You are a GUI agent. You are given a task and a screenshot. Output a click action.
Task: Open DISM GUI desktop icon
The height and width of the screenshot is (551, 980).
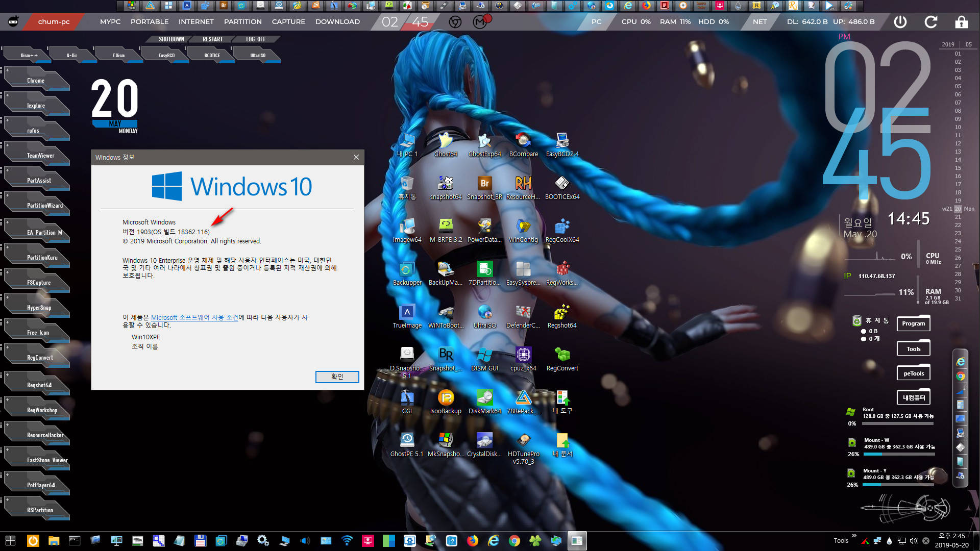pos(484,359)
